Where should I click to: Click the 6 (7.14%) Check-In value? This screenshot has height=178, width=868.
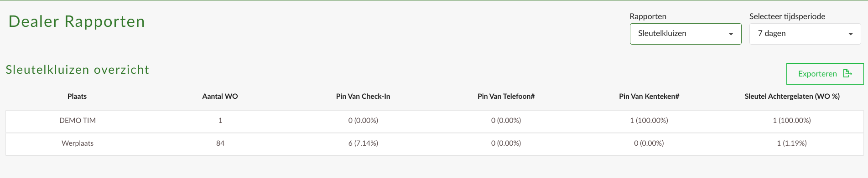(x=363, y=143)
